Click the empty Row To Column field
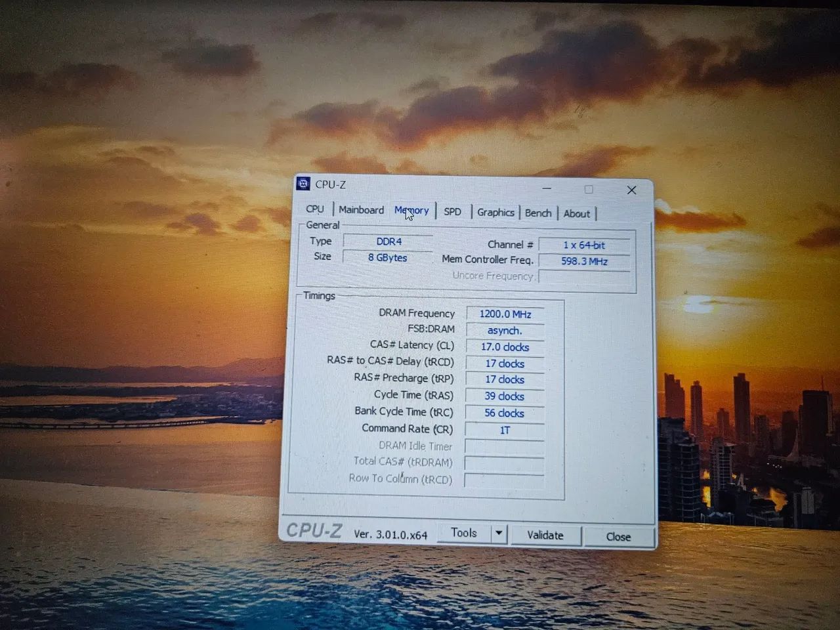The image size is (840, 630). click(504, 480)
